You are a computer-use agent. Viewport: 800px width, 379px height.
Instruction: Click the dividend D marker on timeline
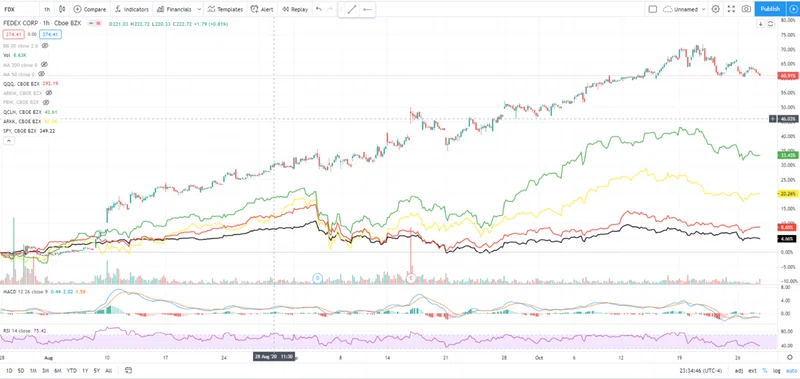pyautogui.click(x=317, y=278)
